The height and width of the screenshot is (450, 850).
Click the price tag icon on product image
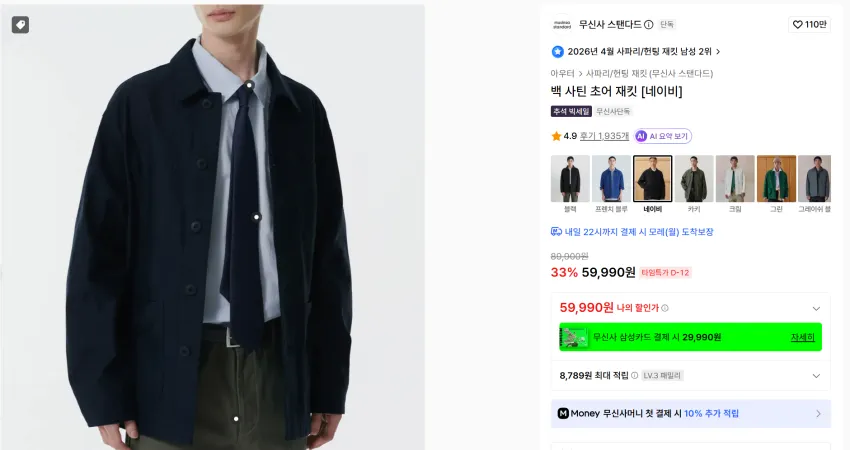tap(21, 25)
